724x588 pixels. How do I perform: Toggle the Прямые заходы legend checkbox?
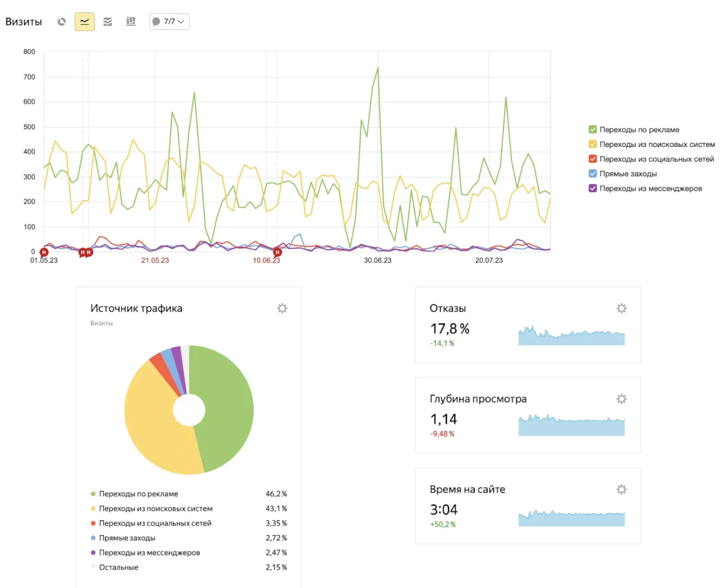[x=593, y=174]
